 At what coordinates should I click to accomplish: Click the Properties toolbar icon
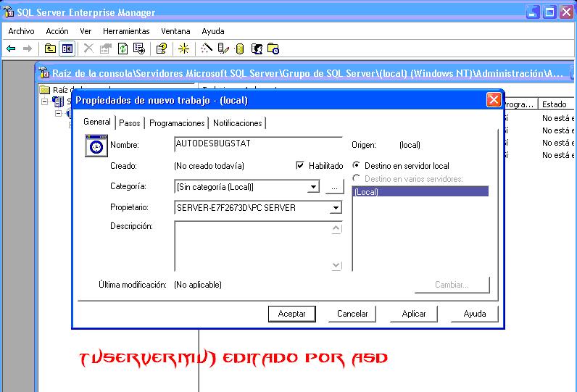(x=106, y=49)
